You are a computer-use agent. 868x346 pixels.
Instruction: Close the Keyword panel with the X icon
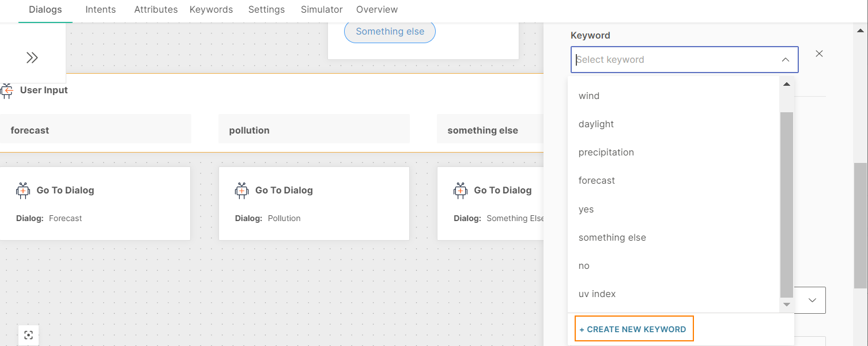coord(819,53)
